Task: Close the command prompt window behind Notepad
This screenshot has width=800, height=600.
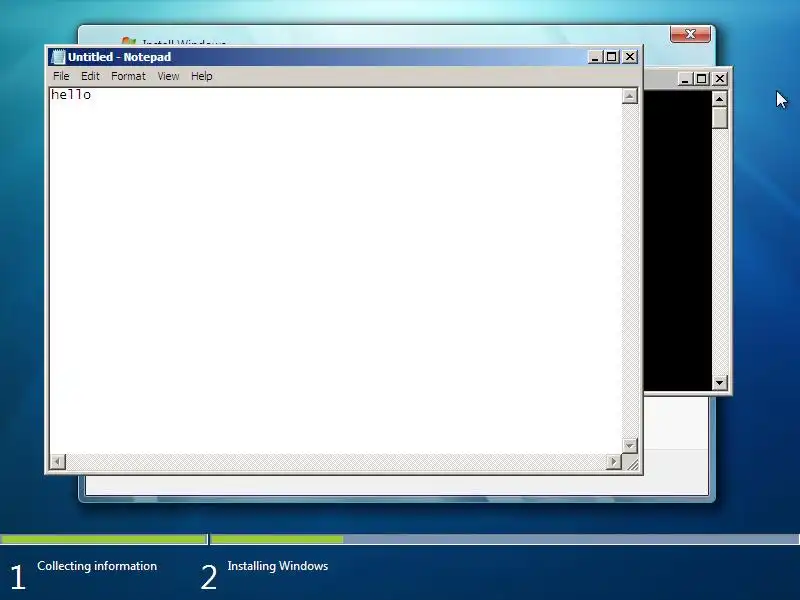Action: [x=720, y=79]
